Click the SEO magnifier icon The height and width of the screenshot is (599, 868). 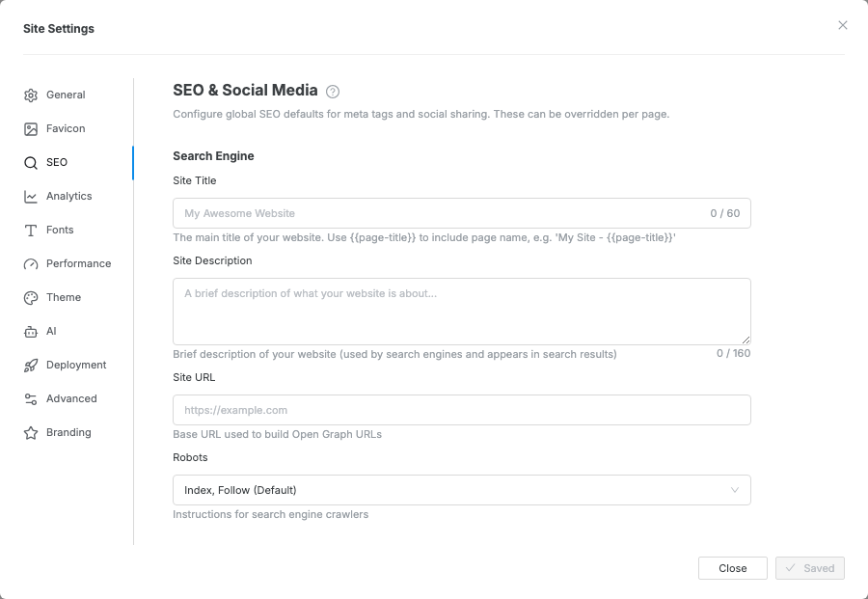pyautogui.click(x=31, y=163)
